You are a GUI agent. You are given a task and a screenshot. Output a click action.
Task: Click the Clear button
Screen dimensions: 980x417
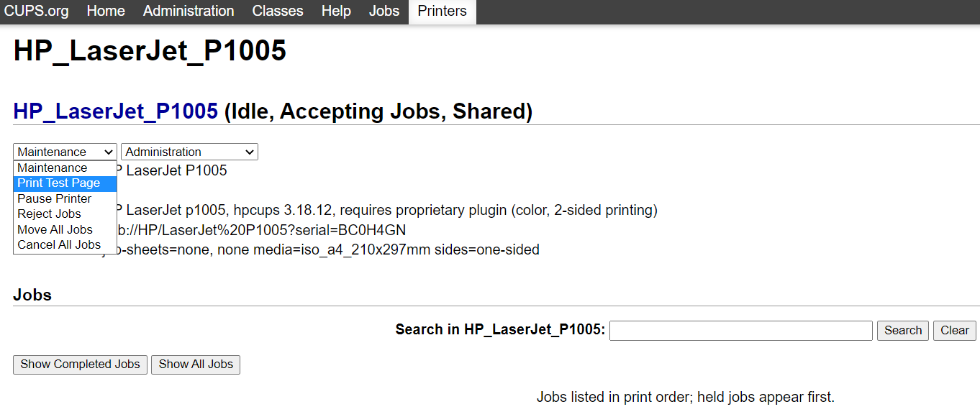point(954,331)
